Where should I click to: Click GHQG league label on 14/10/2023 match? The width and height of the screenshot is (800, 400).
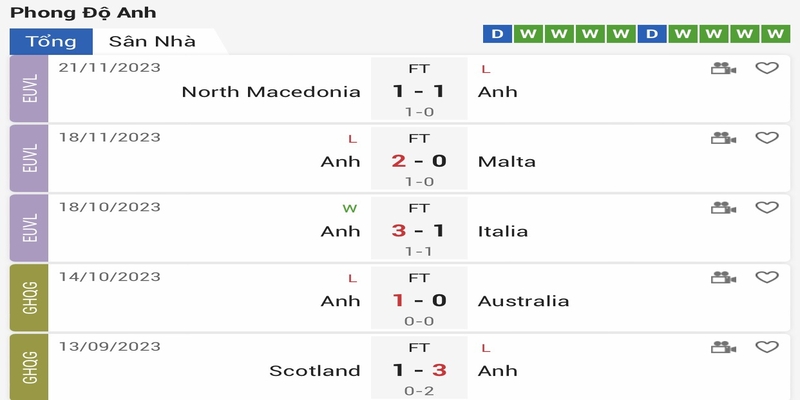click(x=29, y=298)
